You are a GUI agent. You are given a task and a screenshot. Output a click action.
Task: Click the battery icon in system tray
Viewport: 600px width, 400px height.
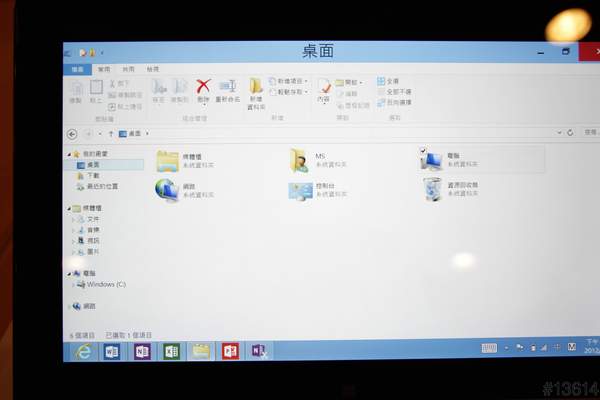(x=533, y=348)
